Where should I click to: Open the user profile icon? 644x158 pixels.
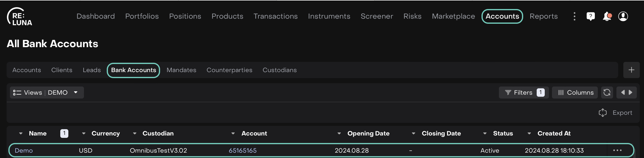623,16
